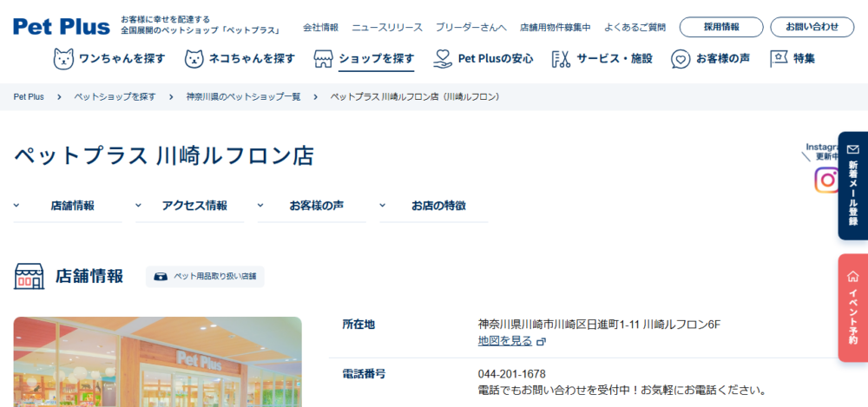The image size is (868, 407).
Task: Select the cat face icon in the main navigation
Action: pos(194,59)
